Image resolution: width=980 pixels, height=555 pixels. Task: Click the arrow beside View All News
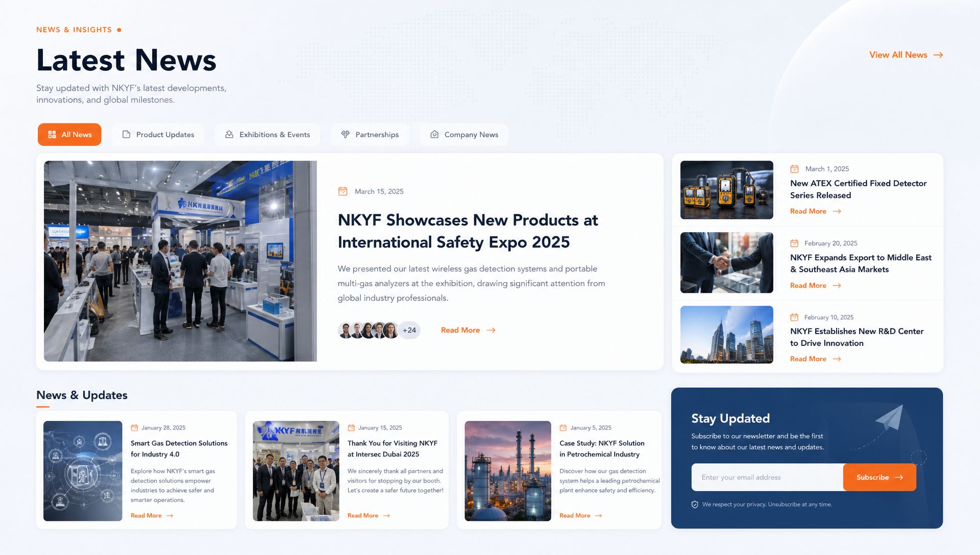point(938,55)
